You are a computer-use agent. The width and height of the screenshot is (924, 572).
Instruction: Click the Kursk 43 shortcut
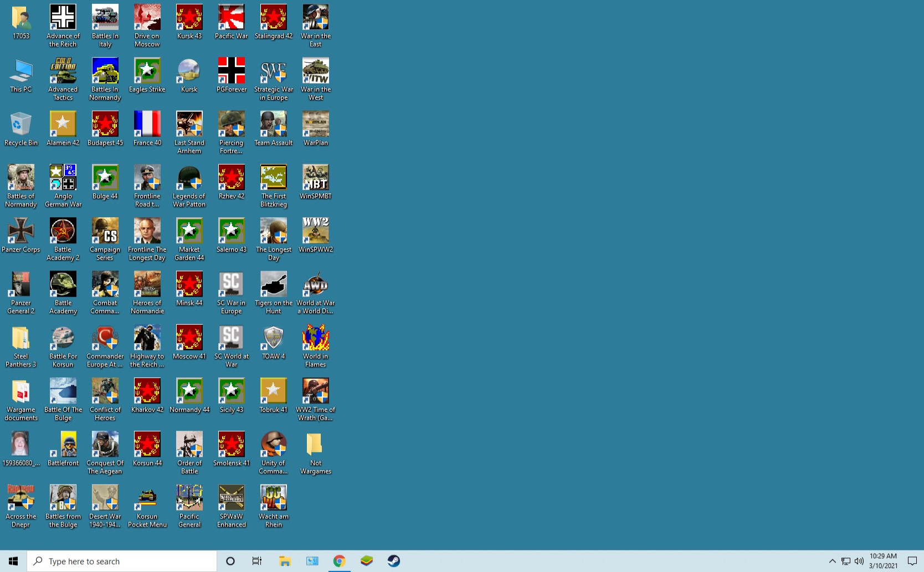pos(189,18)
